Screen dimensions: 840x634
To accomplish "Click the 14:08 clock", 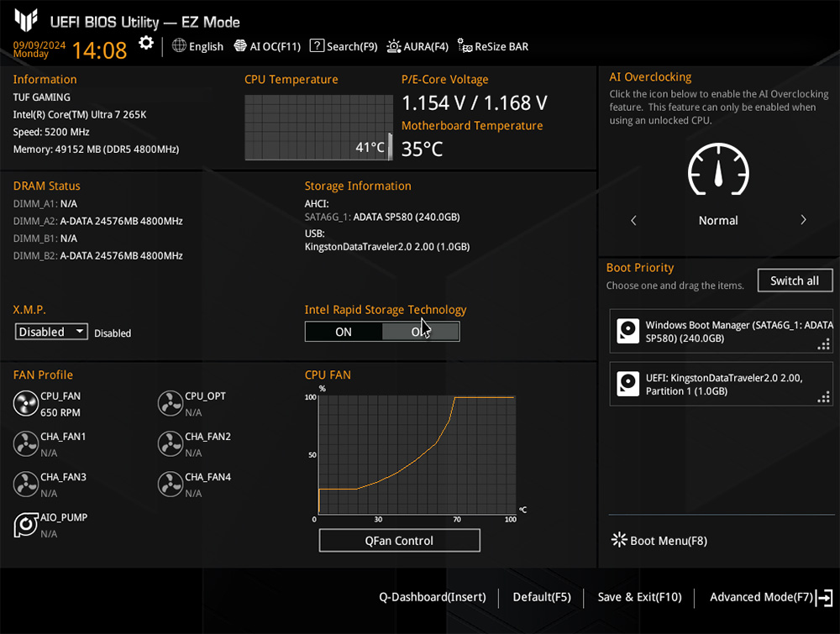I will [x=99, y=50].
